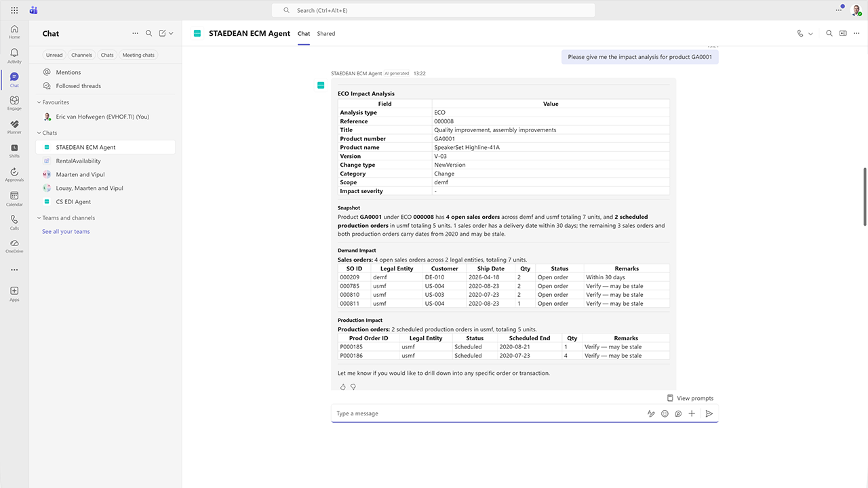The image size is (868, 488).
Task: Click the conversation vertical scrollbar
Action: [864, 197]
